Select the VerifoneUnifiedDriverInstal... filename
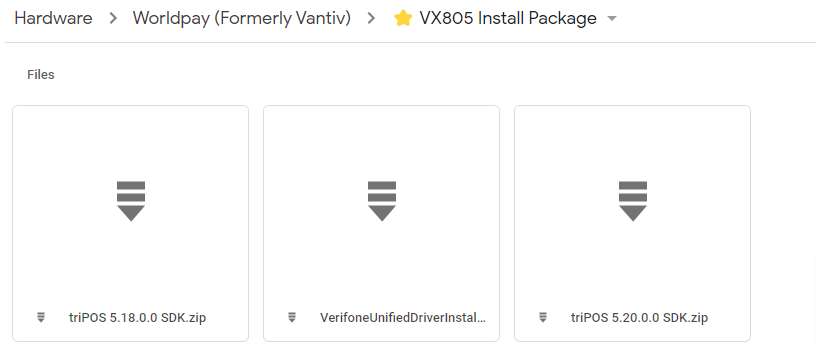816x363 pixels. pos(403,317)
